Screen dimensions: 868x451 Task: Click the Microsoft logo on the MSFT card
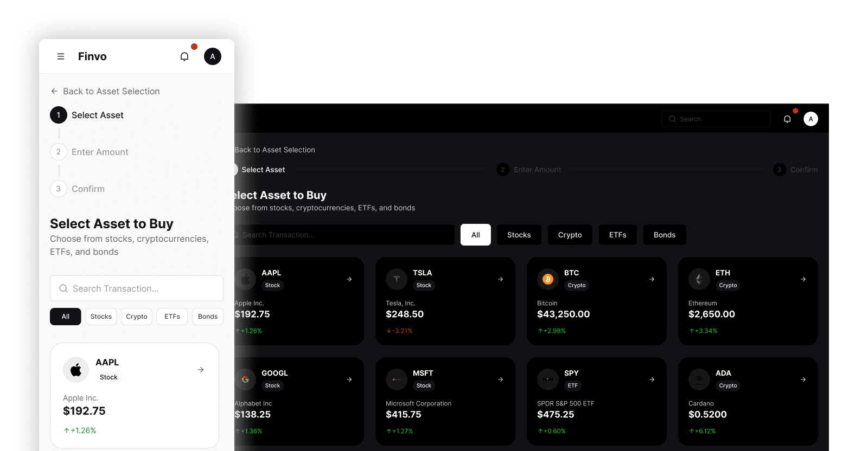pos(397,379)
